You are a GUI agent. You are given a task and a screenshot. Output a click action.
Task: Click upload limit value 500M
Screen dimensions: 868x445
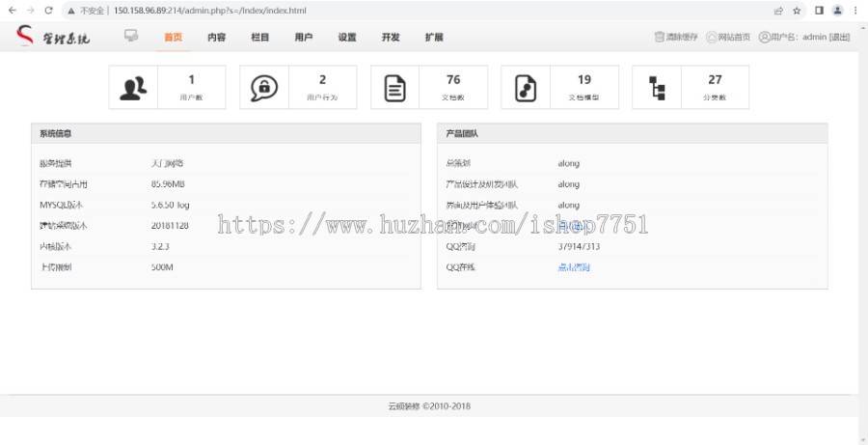[x=162, y=267]
